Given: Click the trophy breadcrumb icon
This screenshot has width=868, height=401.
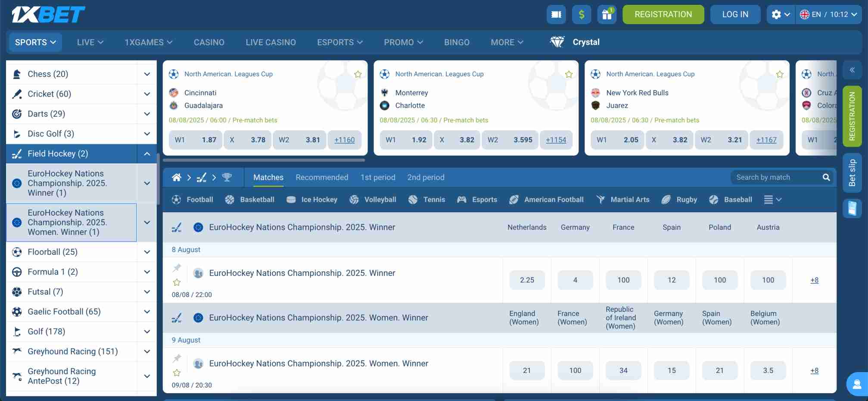Looking at the screenshot, I should coord(227,177).
